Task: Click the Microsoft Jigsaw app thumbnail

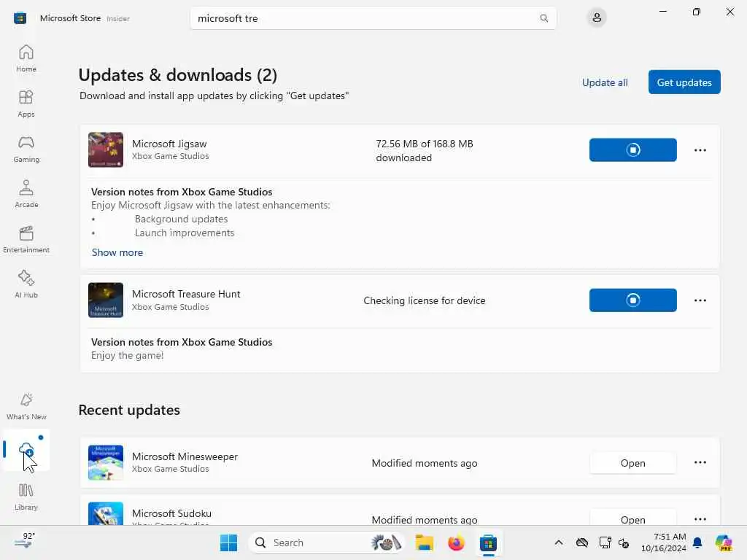Action: coord(106,150)
